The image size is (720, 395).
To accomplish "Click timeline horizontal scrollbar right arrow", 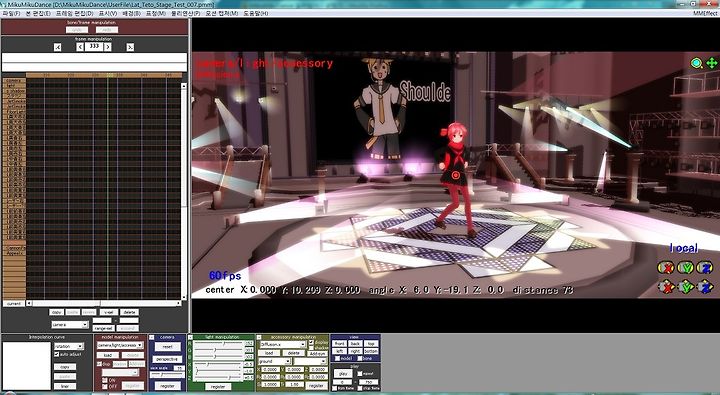I will point(179,304).
